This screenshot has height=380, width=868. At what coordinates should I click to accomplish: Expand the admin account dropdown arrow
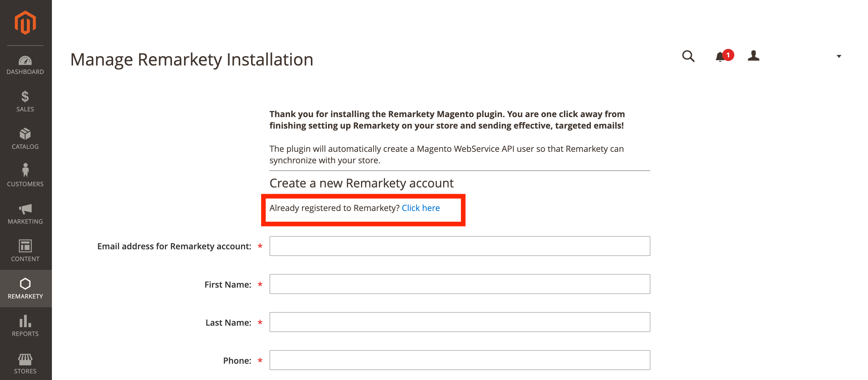tap(839, 56)
